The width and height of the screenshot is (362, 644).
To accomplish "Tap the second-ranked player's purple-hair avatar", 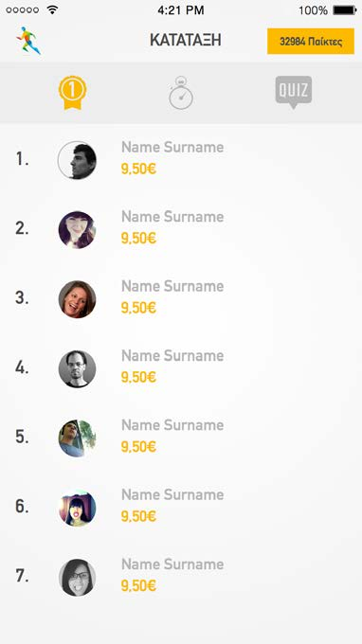I will pyautogui.click(x=77, y=229).
